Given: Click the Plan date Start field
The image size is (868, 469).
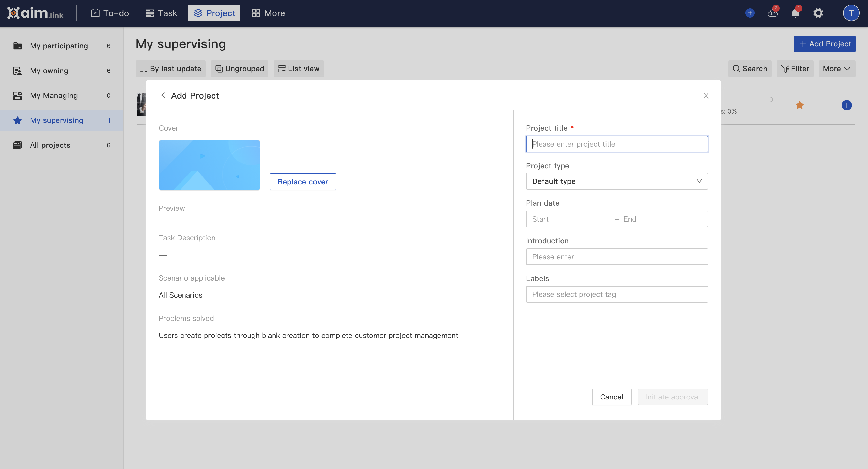Looking at the screenshot, I should (x=570, y=219).
